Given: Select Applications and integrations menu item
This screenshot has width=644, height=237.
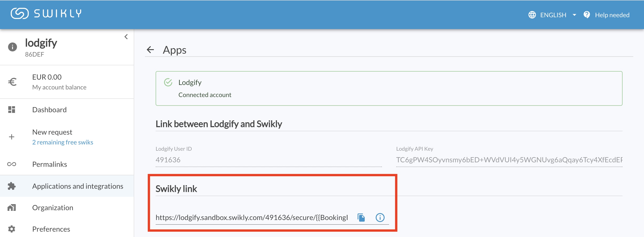Looking at the screenshot, I should (x=78, y=186).
